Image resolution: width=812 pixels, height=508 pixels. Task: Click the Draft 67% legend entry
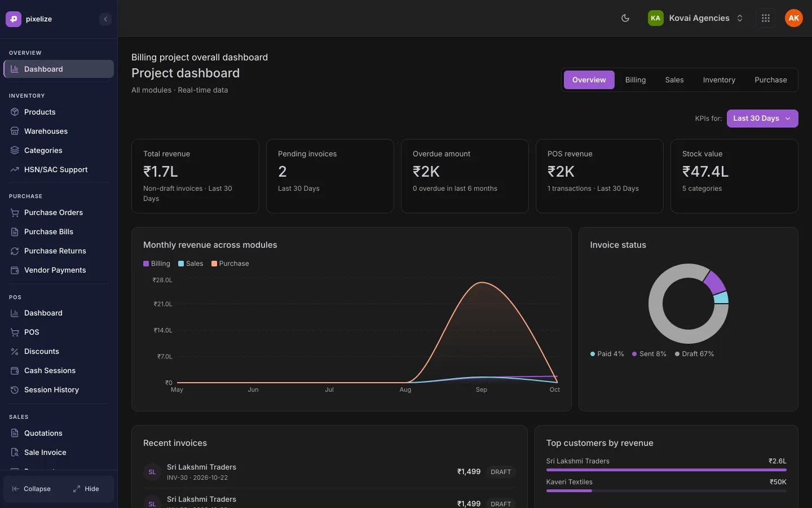(x=694, y=354)
